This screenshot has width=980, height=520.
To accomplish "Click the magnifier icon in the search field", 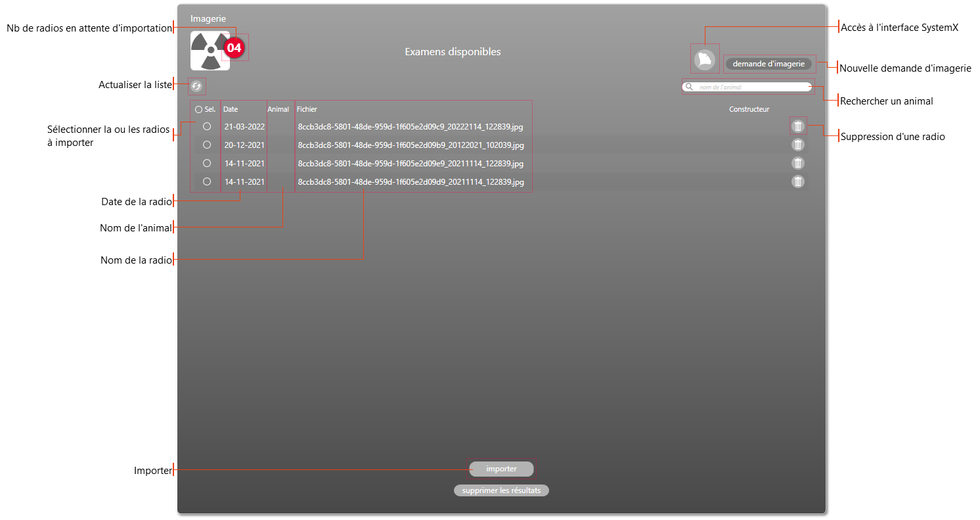I will [x=689, y=87].
